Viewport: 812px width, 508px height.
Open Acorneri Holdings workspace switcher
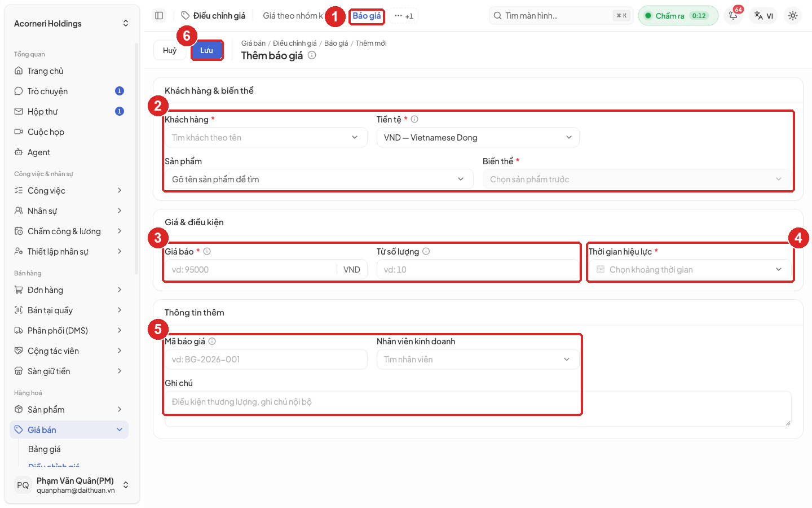(x=72, y=23)
